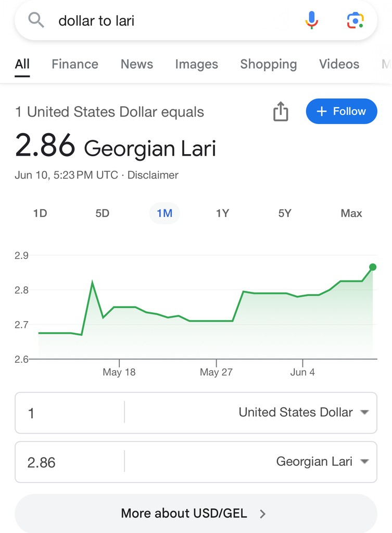Open Google Lens camera icon

(x=355, y=20)
